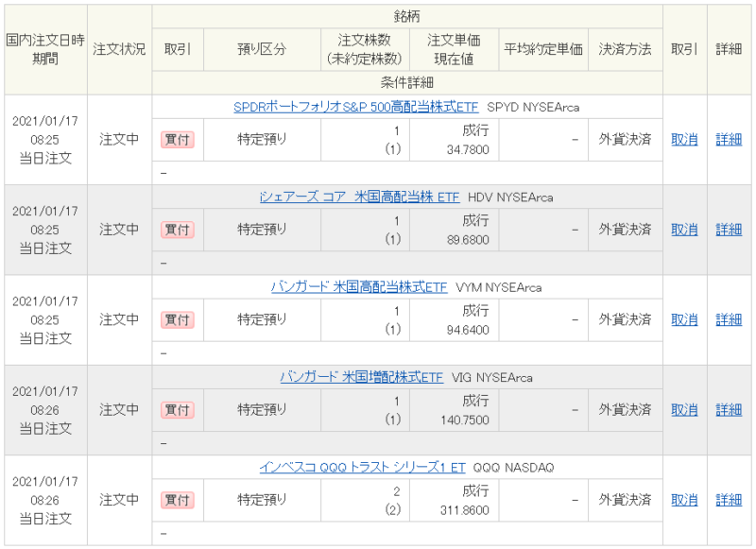Open SPDR S&P 500 高配当株式ETF link

pyautogui.click(x=356, y=107)
